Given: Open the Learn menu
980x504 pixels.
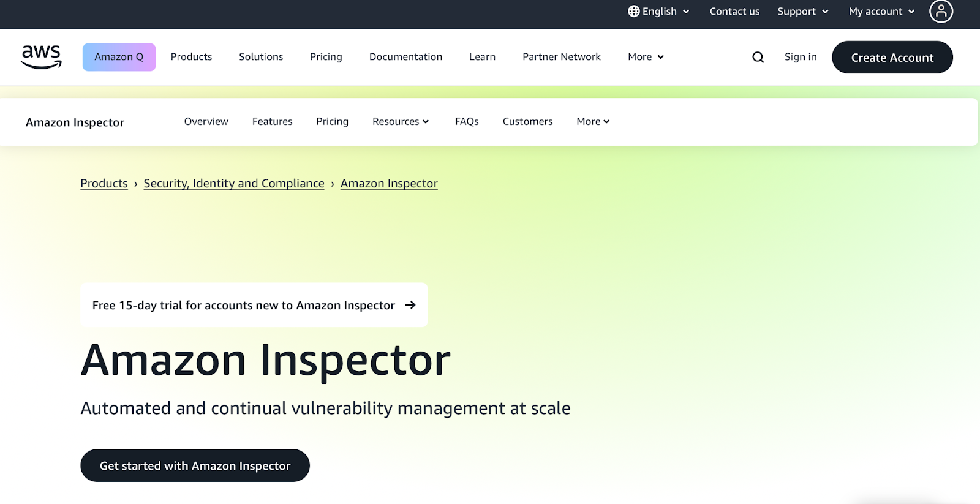Looking at the screenshot, I should point(482,57).
